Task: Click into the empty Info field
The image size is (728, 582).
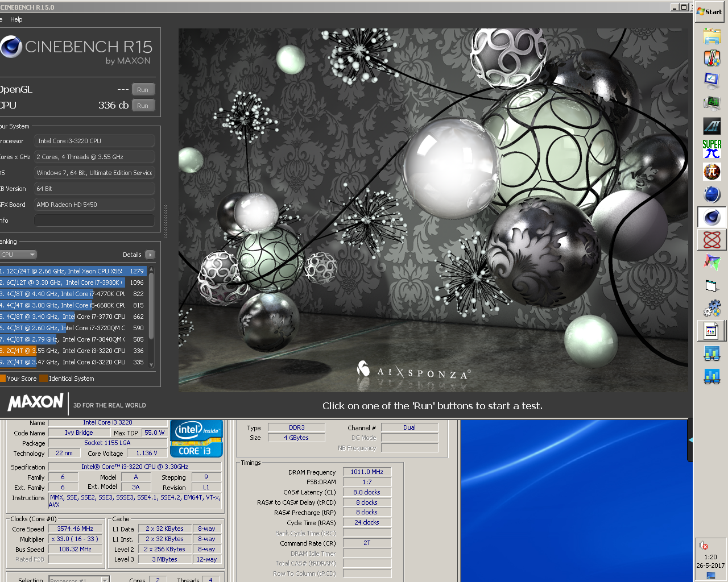Action: click(94, 221)
